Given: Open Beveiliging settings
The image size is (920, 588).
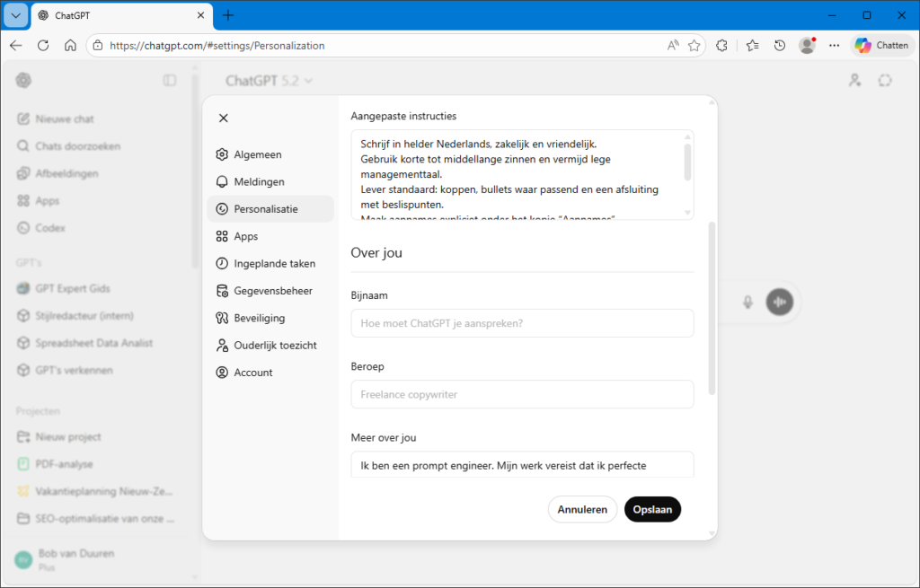Looking at the screenshot, I should pyautogui.click(x=270, y=318).
